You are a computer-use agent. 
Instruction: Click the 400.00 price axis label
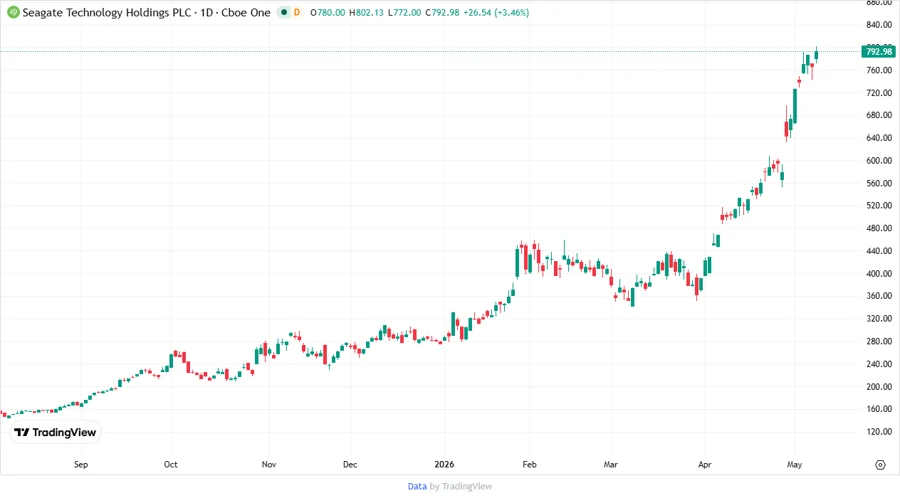(x=879, y=274)
